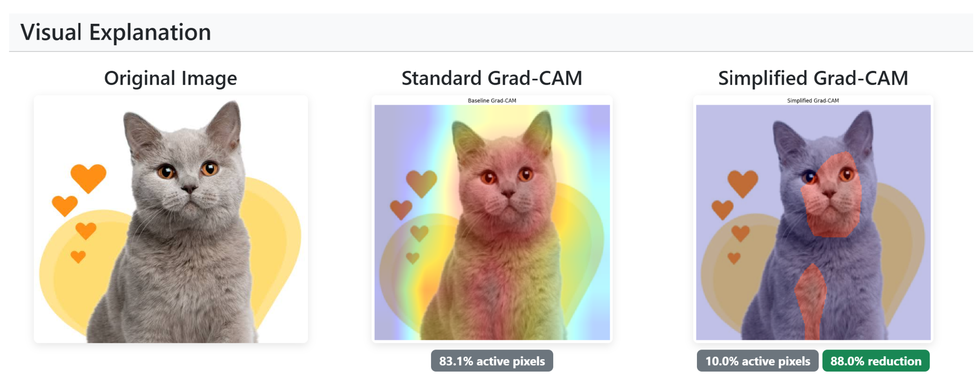This screenshot has width=980, height=383.
Task: Click the second-largest heart in original image
Action: point(65,205)
